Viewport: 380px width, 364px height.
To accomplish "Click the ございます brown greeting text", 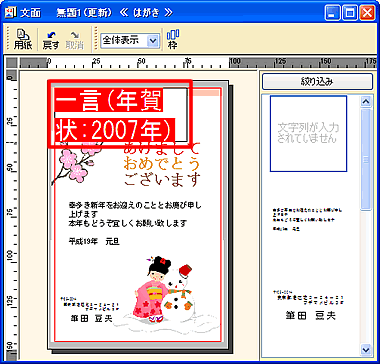I will [162, 179].
